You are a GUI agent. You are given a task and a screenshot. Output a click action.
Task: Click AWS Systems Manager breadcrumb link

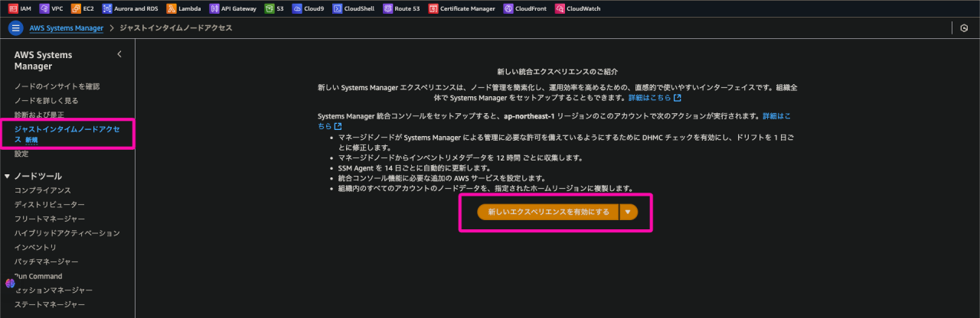(x=66, y=28)
